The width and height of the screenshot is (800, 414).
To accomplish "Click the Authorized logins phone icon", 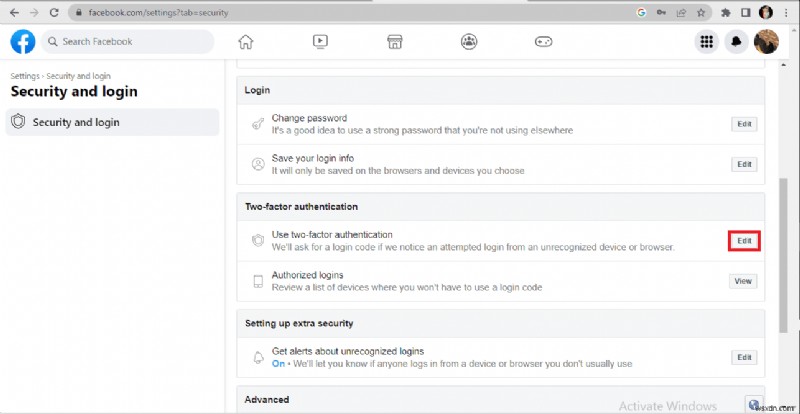I will (259, 281).
